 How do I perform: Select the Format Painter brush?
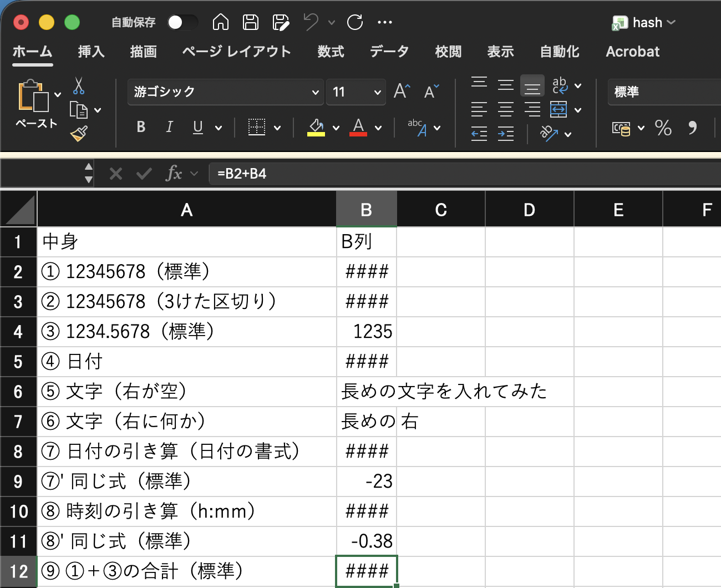[x=79, y=134]
